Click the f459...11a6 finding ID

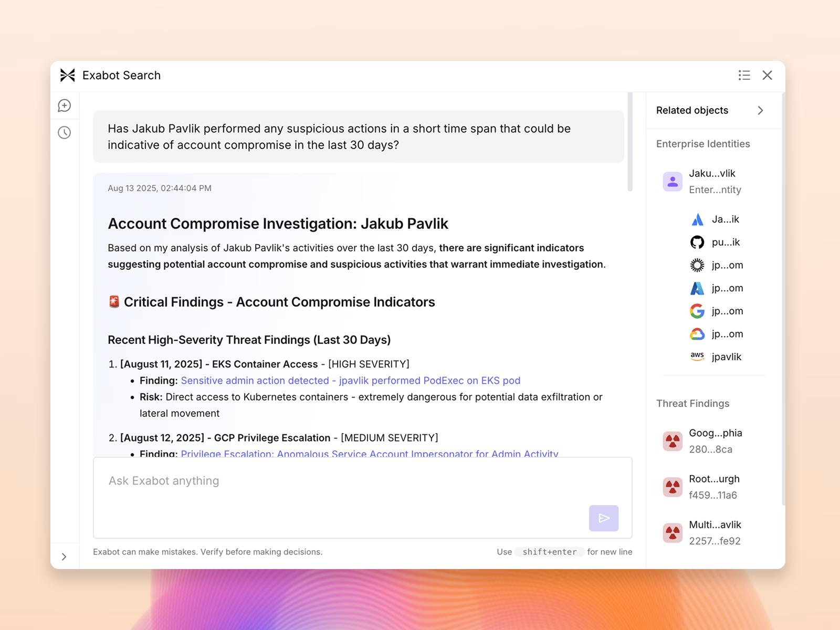713,495
